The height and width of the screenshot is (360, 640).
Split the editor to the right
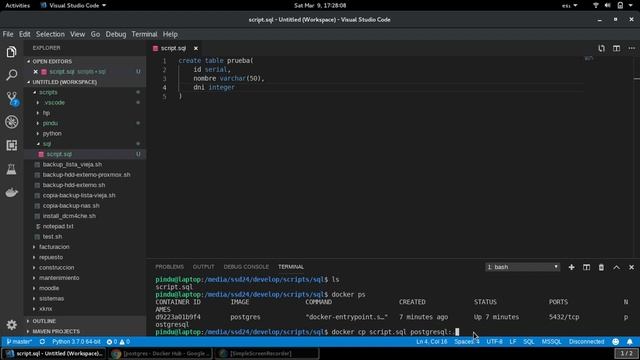pyautogui.click(x=616, y=48)
